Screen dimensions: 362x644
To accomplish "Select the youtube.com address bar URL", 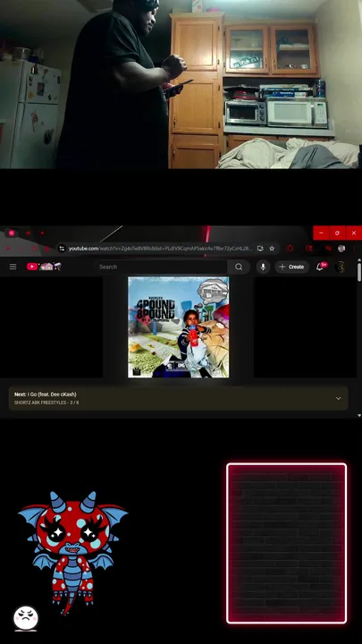I will (x=160, y=249).
